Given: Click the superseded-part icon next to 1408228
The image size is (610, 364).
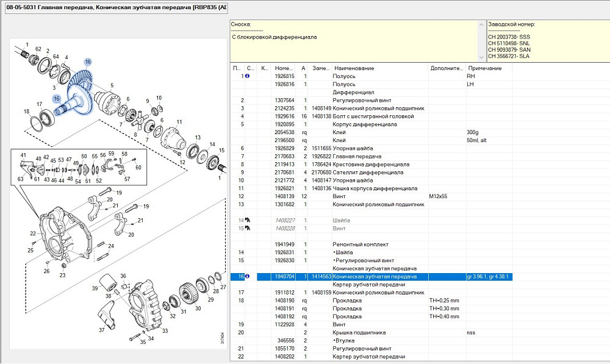Looking at the screenshot, I should coord(248,229).
